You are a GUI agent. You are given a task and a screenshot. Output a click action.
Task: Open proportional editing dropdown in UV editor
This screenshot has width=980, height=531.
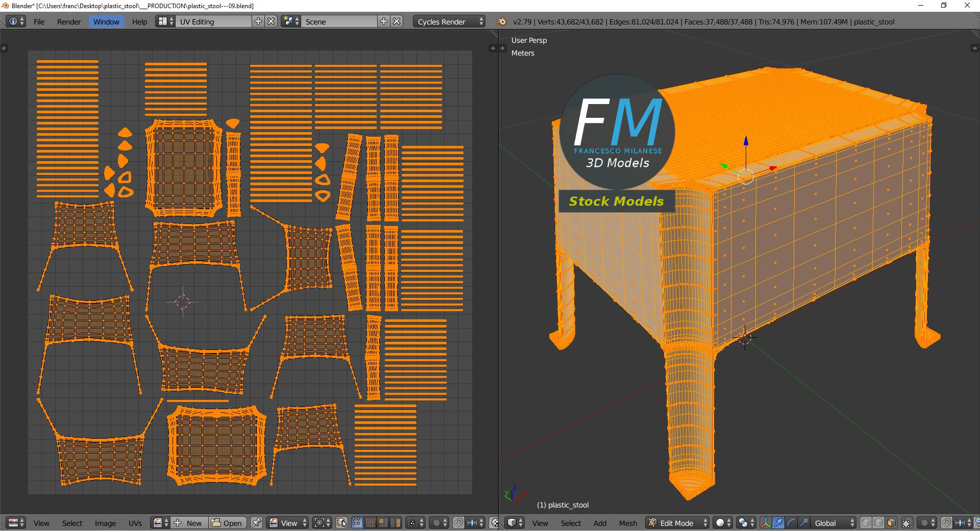438,523
